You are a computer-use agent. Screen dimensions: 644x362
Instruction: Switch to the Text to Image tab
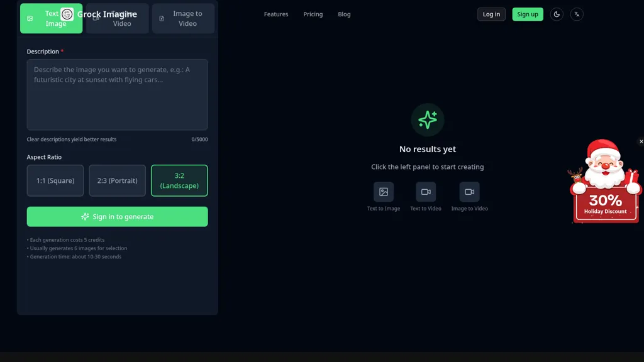(51, 18)
